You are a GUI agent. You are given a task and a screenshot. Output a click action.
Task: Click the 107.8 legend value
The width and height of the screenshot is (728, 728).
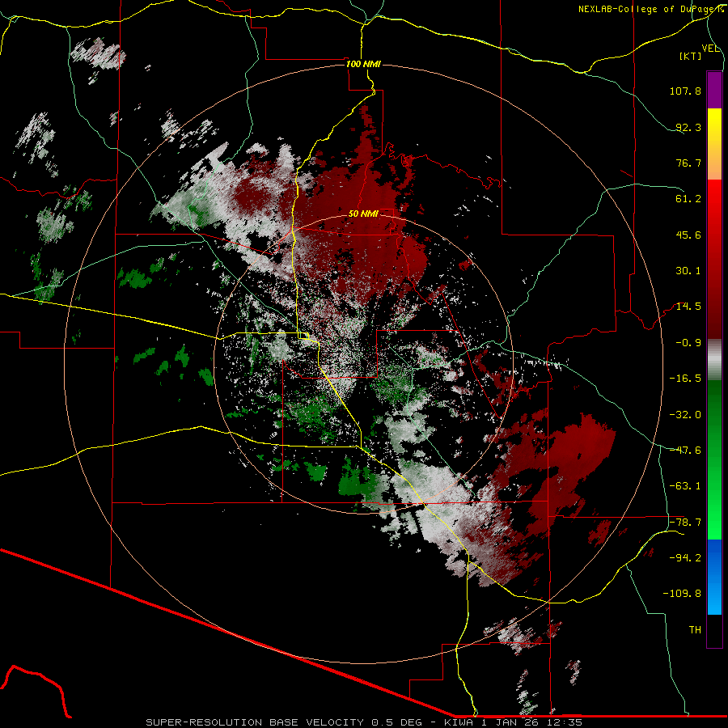[x=685, y=91]
